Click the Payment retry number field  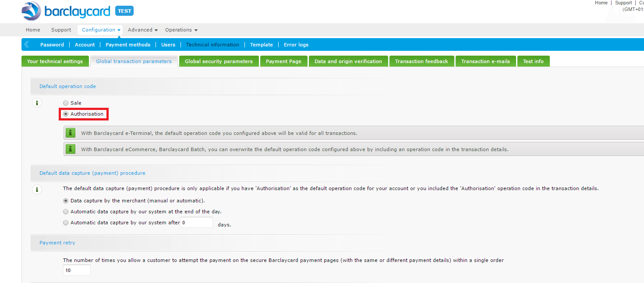tap(77, 270)
